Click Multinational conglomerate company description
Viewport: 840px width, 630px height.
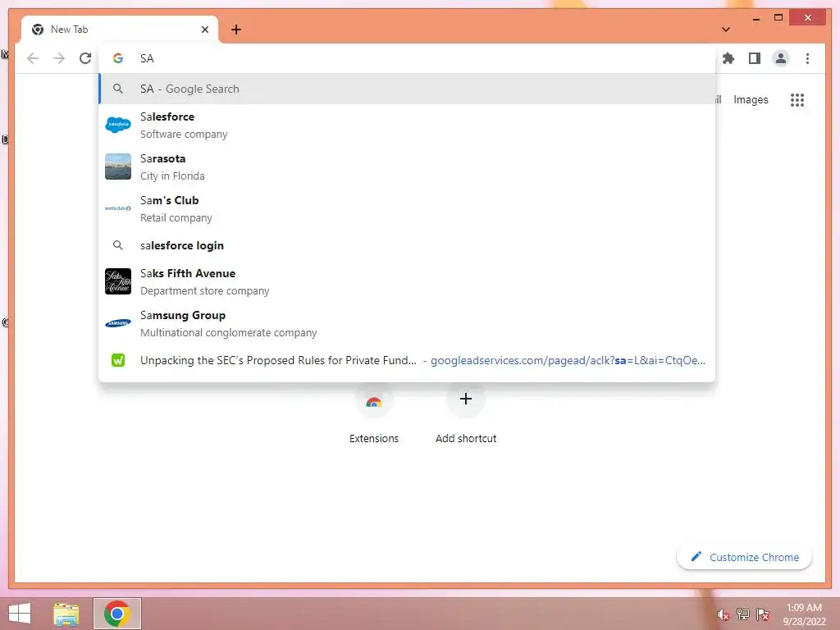[x=229, y=332]
